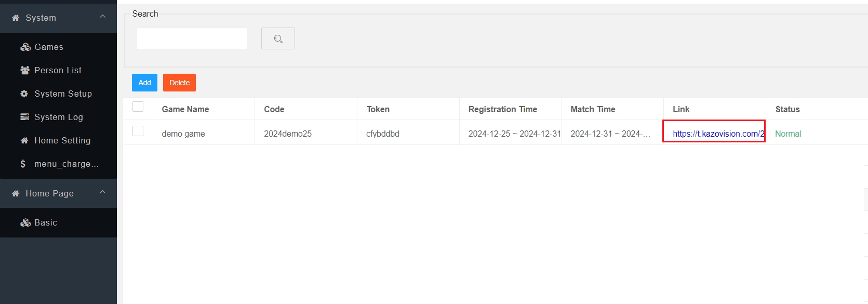Viewport: 868px width, 304px height.
Task: Click the Person List users icon
Action: coord(25,70)
